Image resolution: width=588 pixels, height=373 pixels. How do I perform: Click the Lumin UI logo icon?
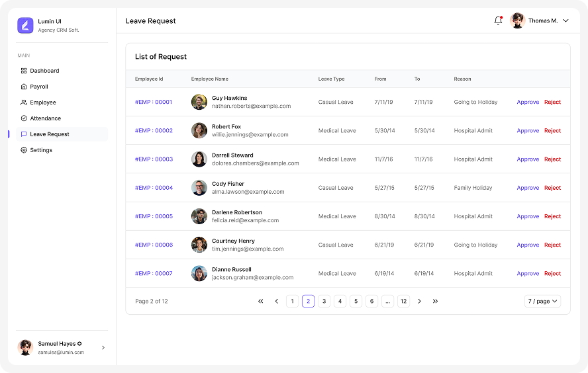(25, 25)
